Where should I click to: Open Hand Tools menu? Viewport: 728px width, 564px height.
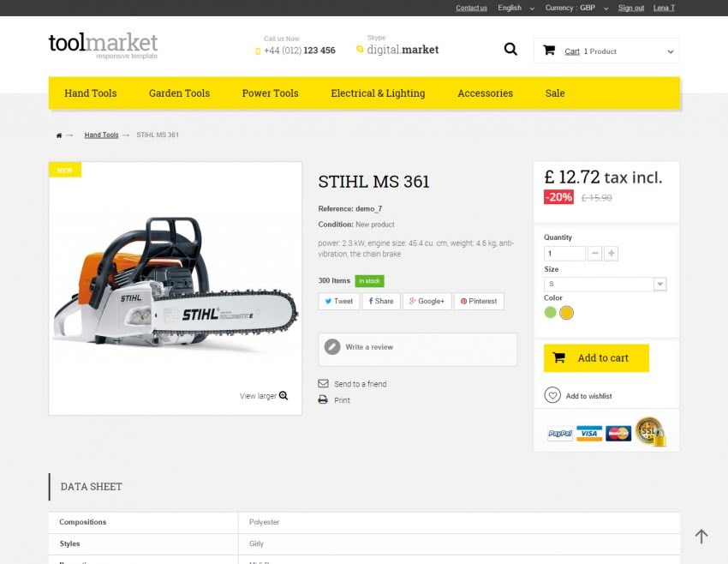coord(91,93)
